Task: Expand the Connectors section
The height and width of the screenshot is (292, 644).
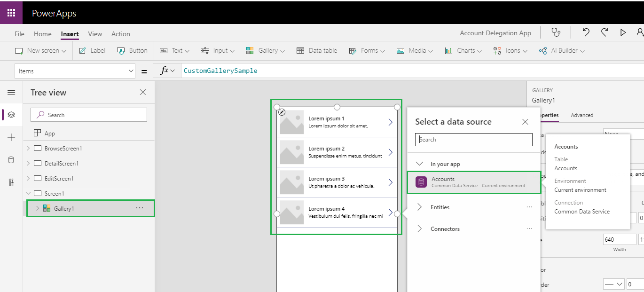Action: coord(420,229)
